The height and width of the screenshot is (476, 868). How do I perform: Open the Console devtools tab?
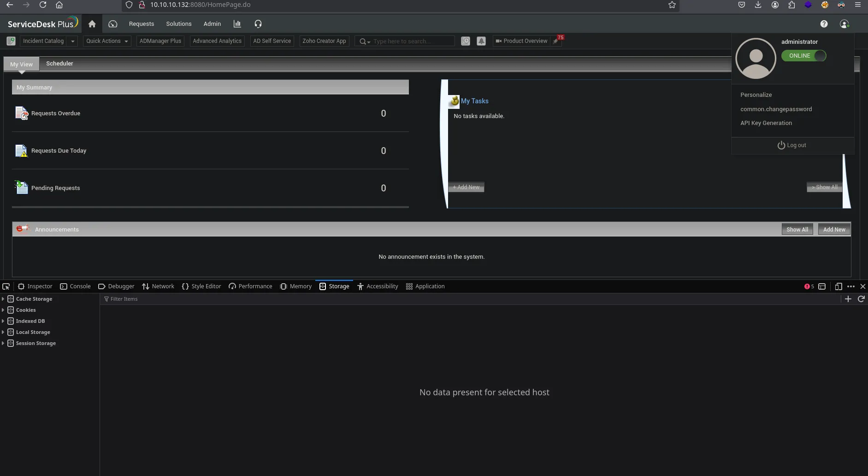pos(76,286)
